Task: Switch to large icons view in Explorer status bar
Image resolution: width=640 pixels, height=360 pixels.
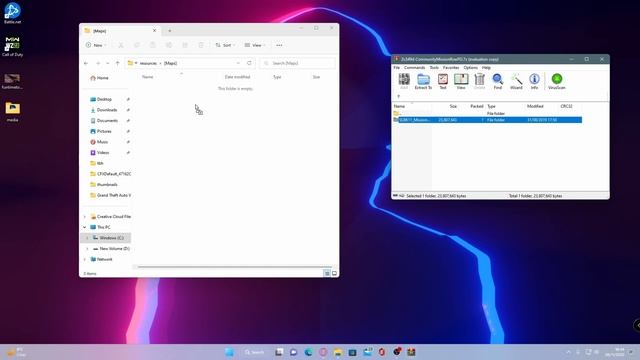Action: 334,273
